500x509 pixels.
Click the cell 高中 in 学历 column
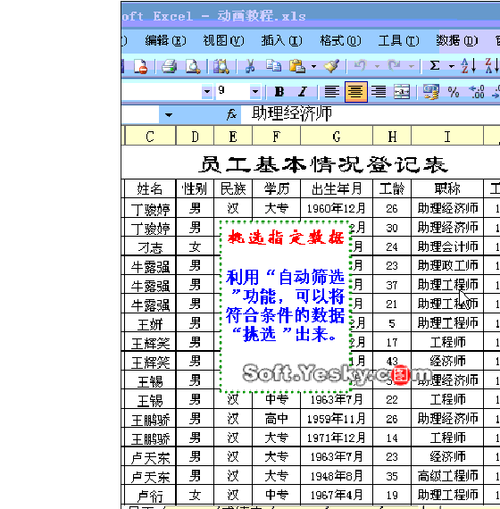276,419
